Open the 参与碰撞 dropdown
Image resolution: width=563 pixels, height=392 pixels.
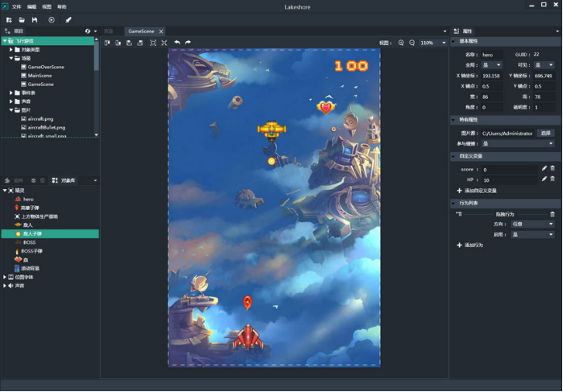(518, 143)
